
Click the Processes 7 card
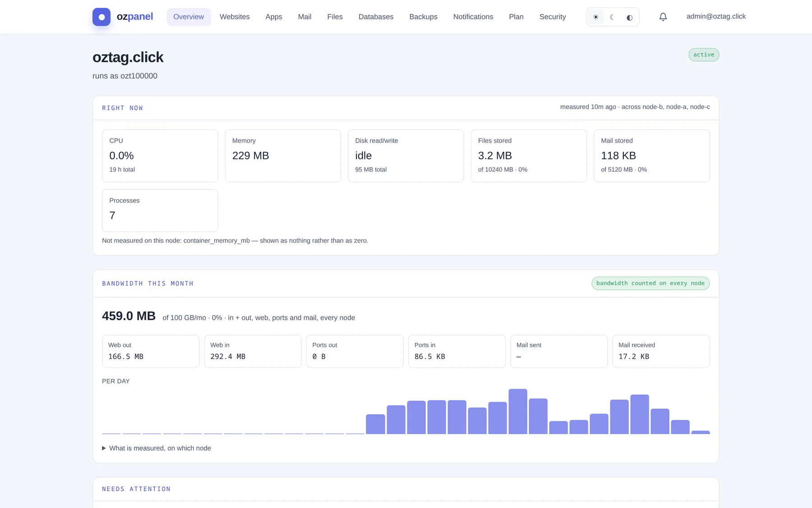160,210
